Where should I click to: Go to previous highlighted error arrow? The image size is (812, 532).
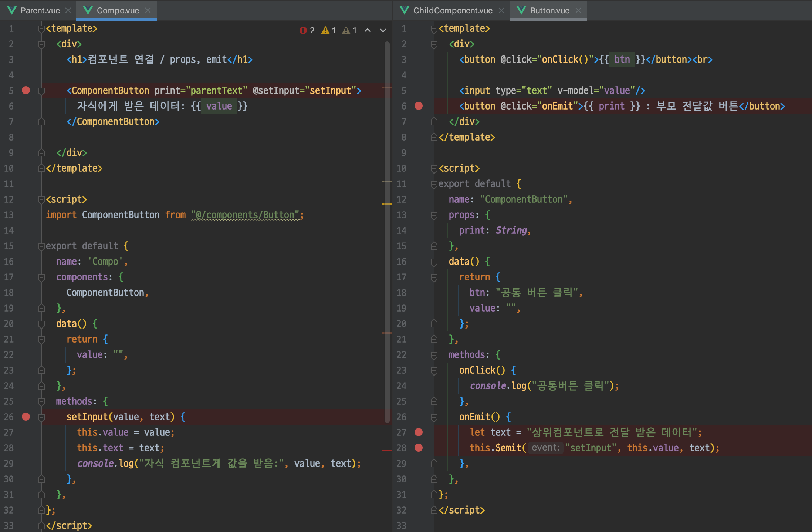(368, 30)
